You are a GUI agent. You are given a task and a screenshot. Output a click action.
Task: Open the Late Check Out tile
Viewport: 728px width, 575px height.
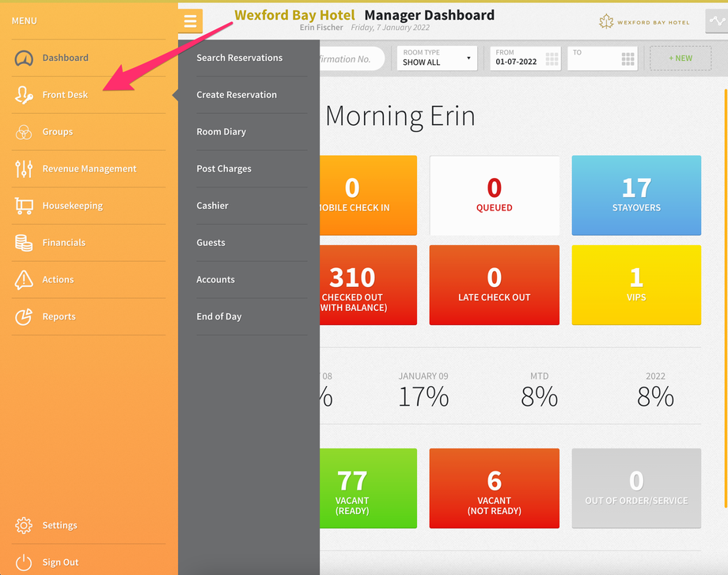point(494,285)
